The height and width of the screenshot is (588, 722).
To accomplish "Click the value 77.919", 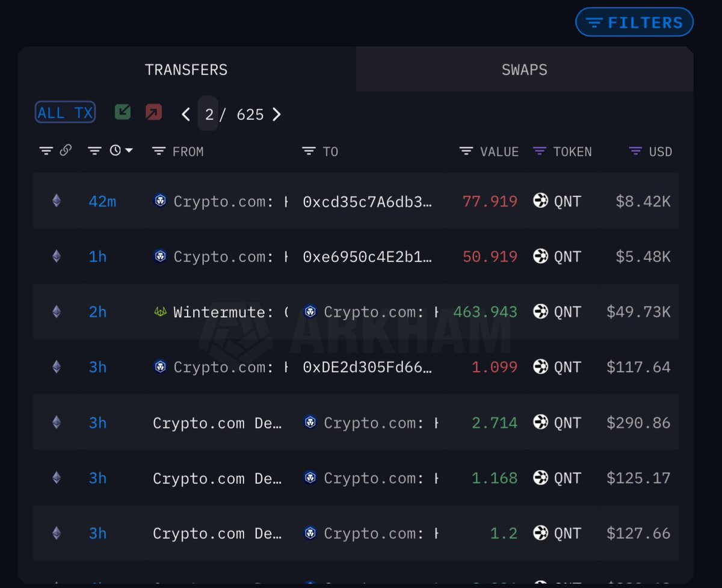I will [x=490, y=201].
